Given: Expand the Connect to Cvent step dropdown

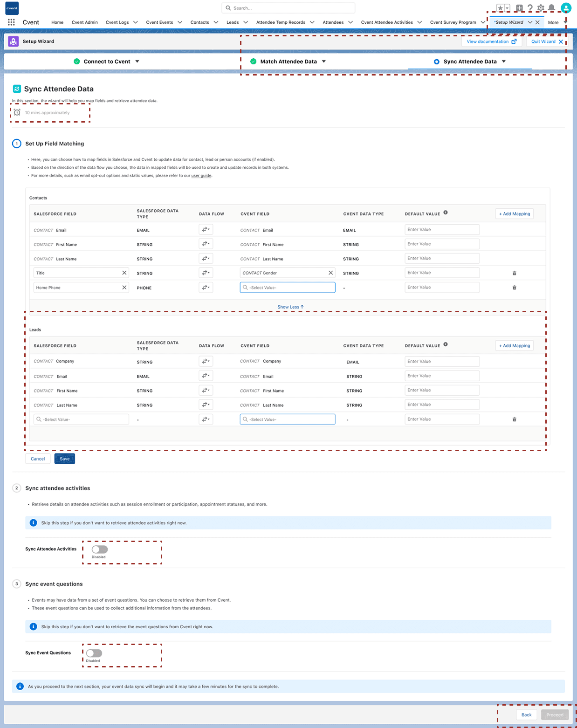Looking at the screenshot, I should [137, 62].
